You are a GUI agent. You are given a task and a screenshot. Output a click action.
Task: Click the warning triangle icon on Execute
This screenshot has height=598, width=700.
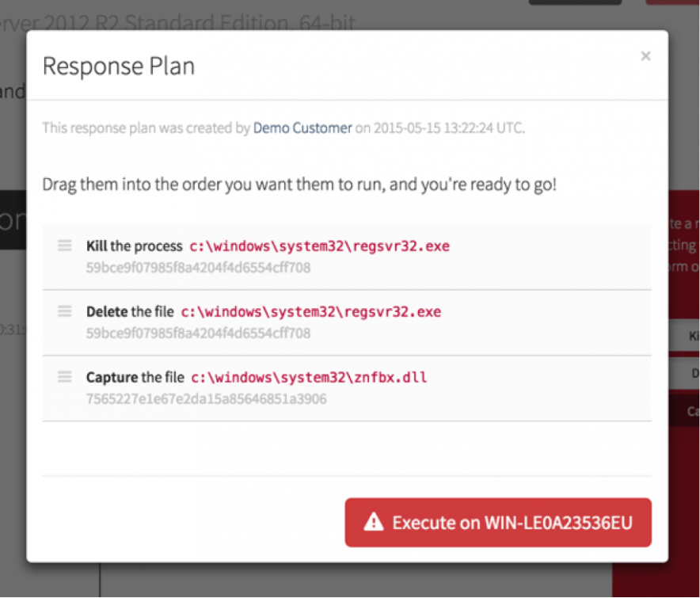tap(373, 522)
